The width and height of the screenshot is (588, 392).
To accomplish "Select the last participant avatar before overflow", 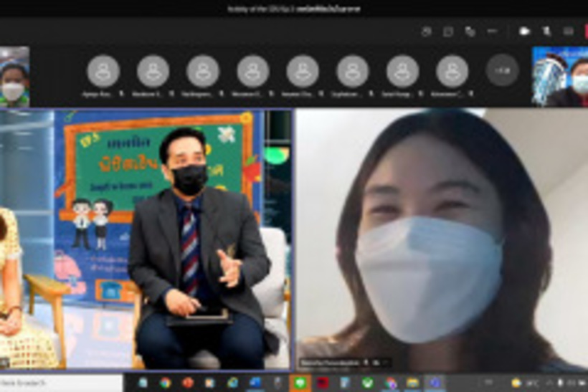I will click(452, 71).
